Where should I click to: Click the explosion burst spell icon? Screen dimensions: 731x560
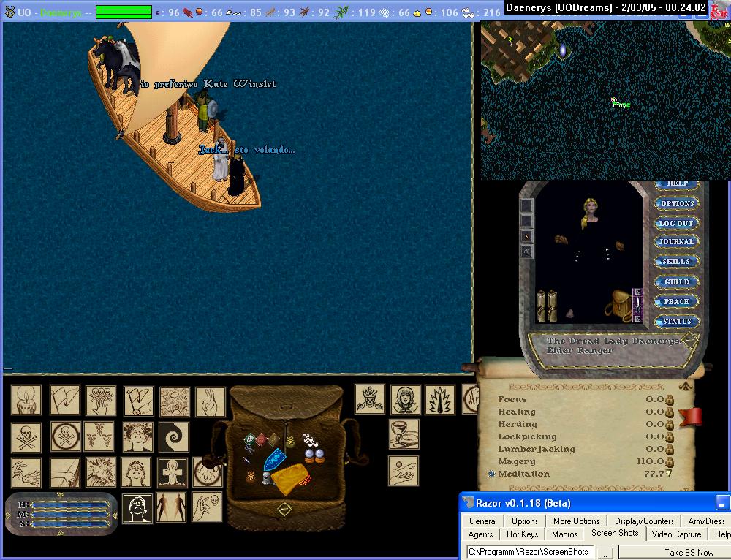(x=100, y=472)
